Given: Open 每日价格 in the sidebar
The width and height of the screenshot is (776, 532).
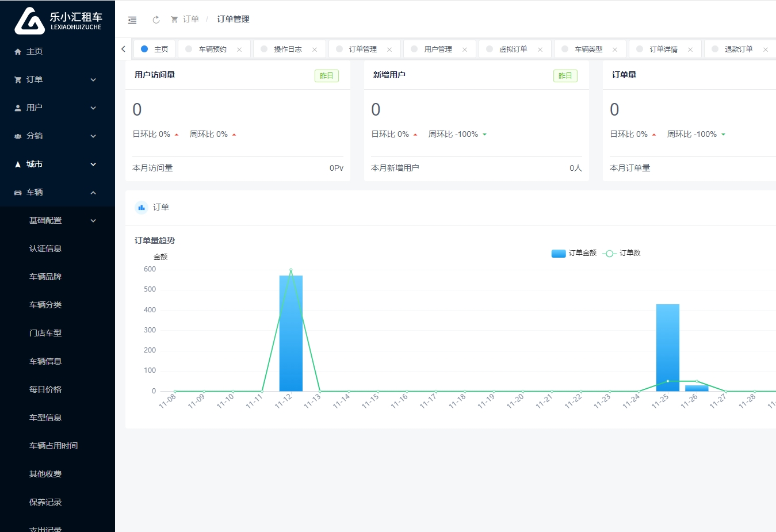Looking at the screenshot, I should click(58, 389).
